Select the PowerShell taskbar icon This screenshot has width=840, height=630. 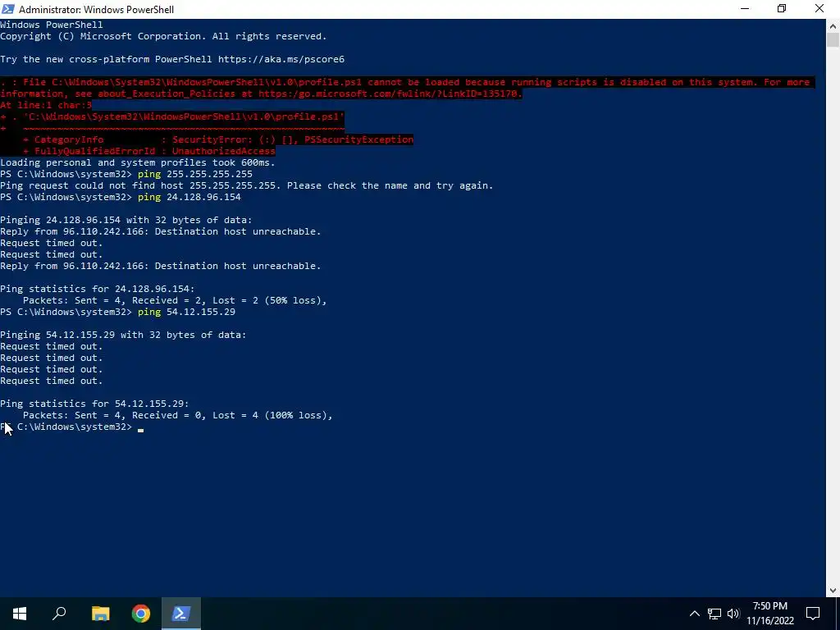pyautogui.click(x=181, y=614)
